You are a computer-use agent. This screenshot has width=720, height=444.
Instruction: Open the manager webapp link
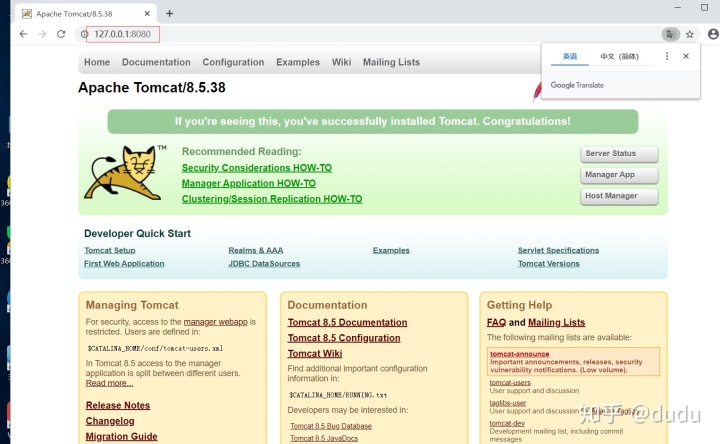[x=215, y=322]
